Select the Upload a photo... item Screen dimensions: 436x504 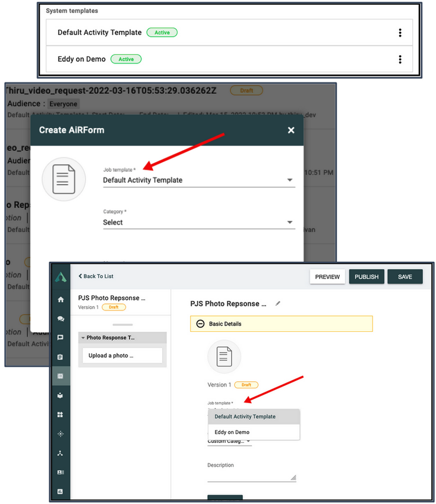tap(122, 356)
